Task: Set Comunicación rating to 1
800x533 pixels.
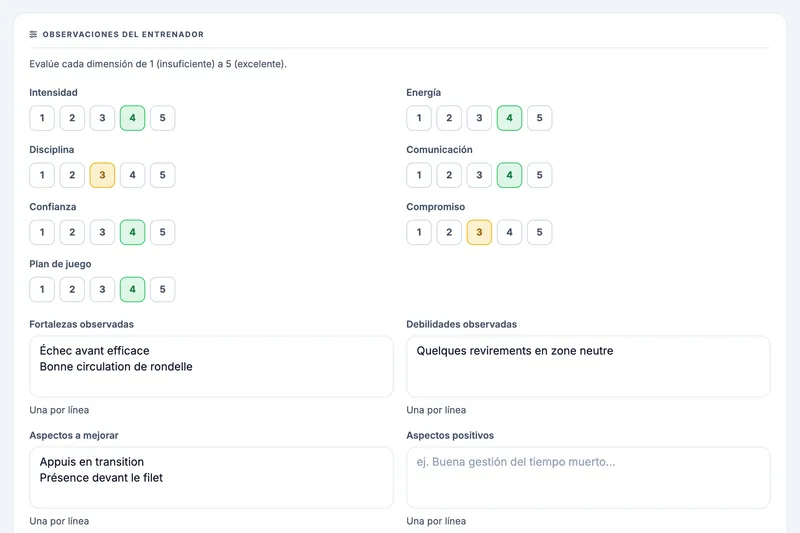Action: (x=419, y=175)
